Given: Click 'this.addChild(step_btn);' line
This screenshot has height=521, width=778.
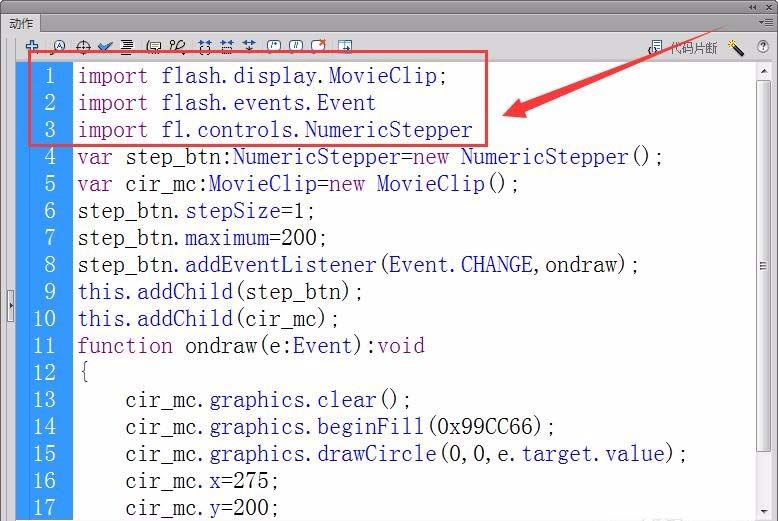Looking at the screenshot, I should 220,291.
